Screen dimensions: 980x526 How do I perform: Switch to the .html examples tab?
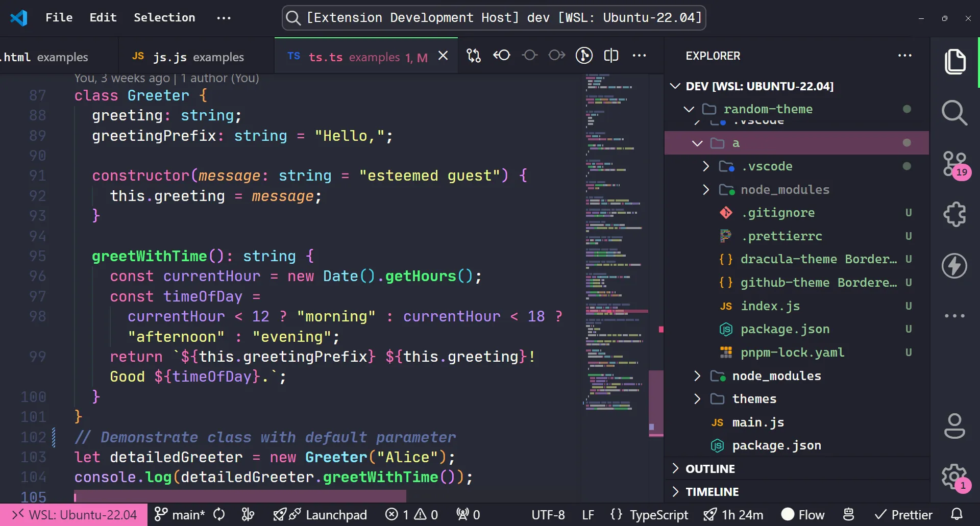click(59, 57)
